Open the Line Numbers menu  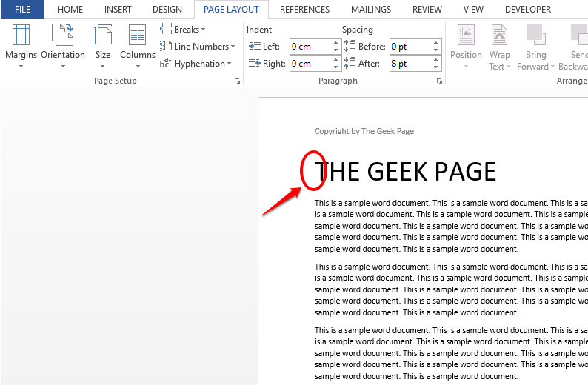(x=197, y=47)
